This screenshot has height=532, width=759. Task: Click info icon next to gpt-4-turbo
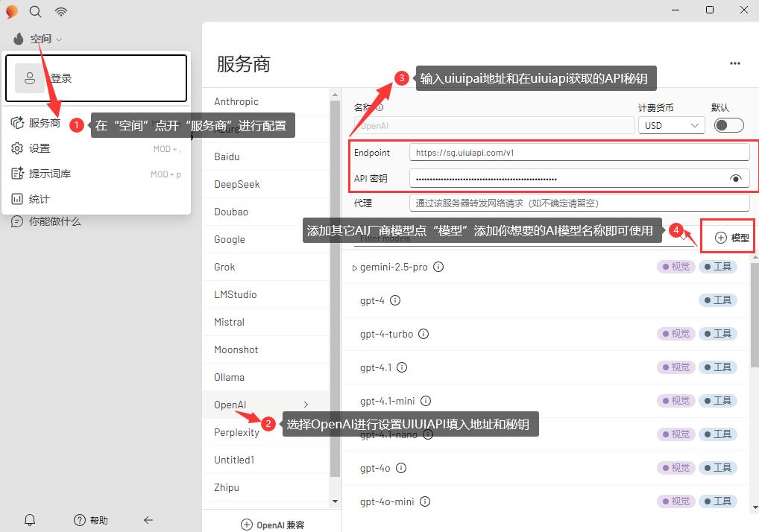[423, 334]
